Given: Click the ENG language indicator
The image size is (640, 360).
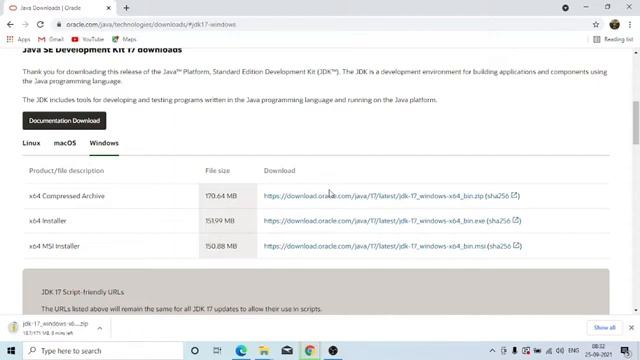Looking at the screenshot, I should tap(573, 351).
